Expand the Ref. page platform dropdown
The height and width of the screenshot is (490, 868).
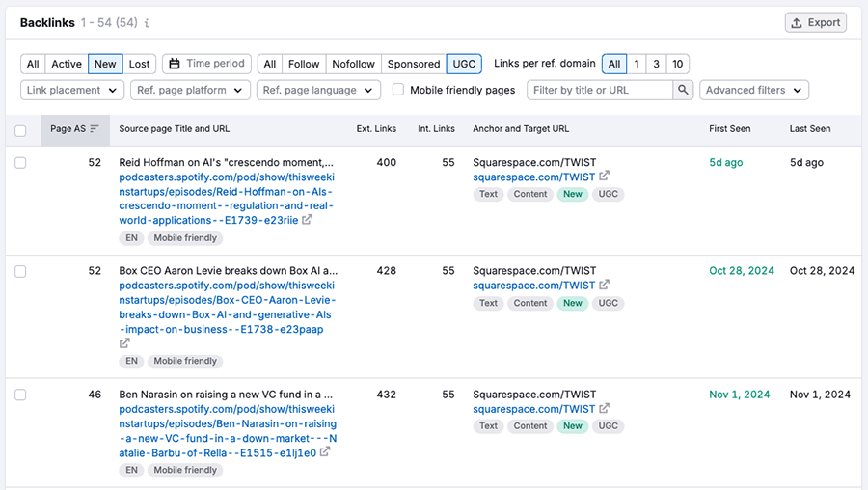point(190,91)
